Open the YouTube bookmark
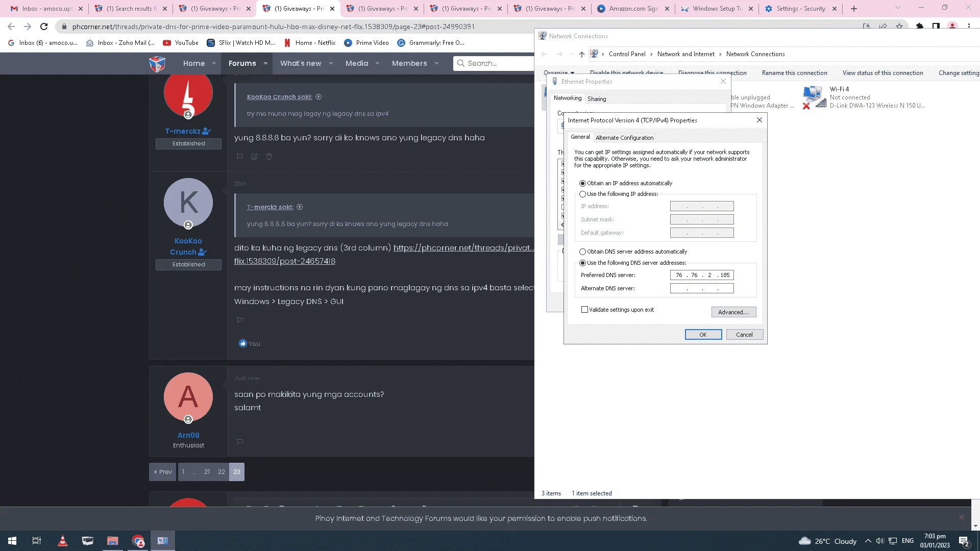The width and height of the screenshot is (980, 551). [x=181, y=43]
